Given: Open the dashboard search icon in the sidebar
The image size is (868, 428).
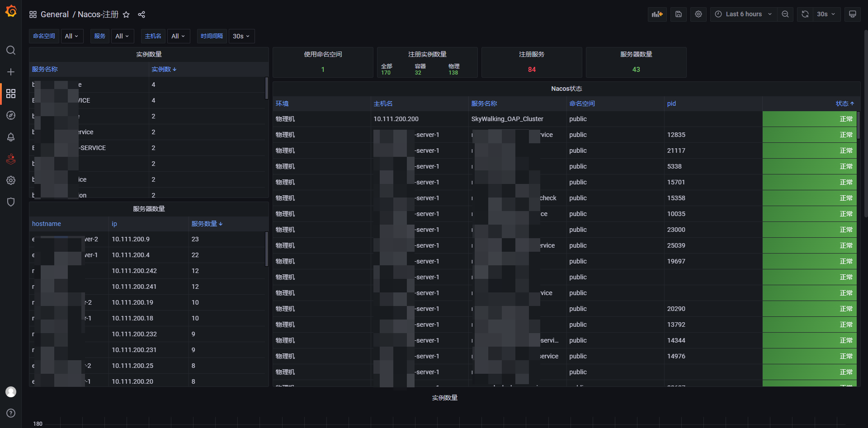Looking at the screenshot, I should tap(11, 50).
